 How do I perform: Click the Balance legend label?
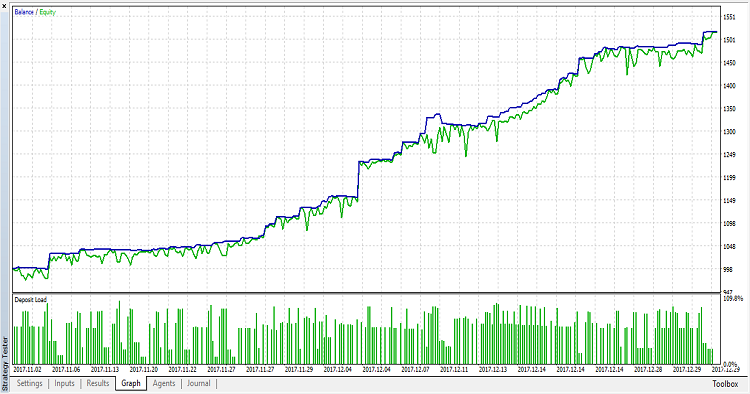pos(24,12)
